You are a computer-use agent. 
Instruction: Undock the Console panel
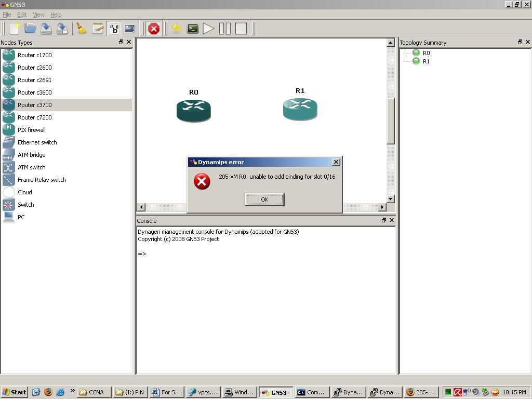[384, 220]
